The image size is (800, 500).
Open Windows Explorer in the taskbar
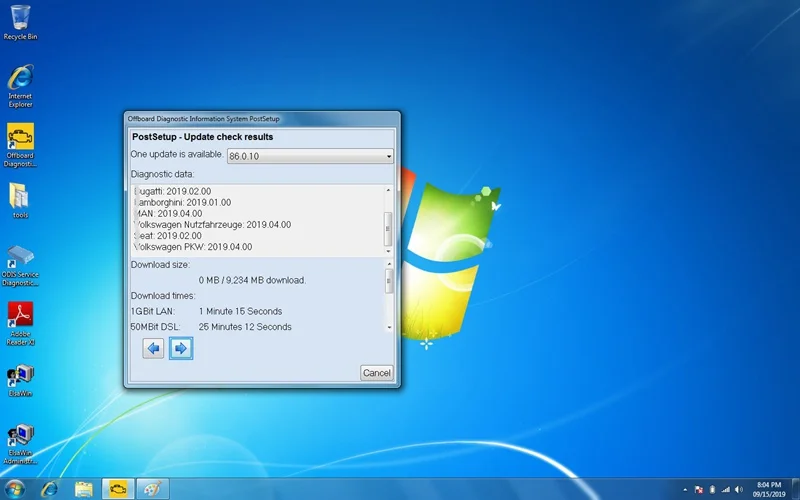coord(84,489)
